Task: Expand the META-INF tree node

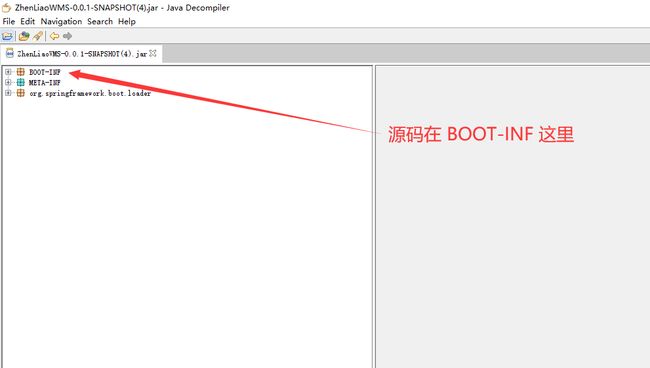Action: [8, 82]
